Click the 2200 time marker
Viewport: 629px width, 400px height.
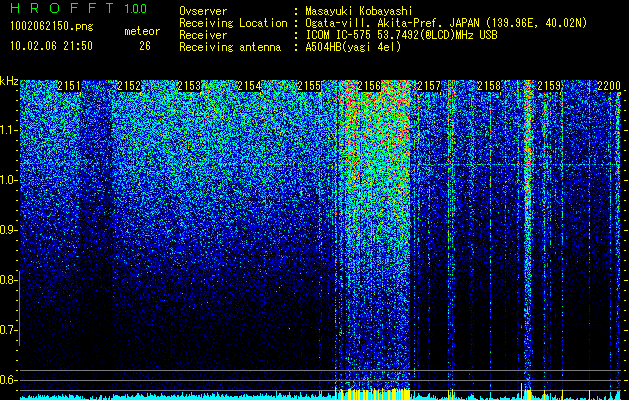tap(609, 86)
